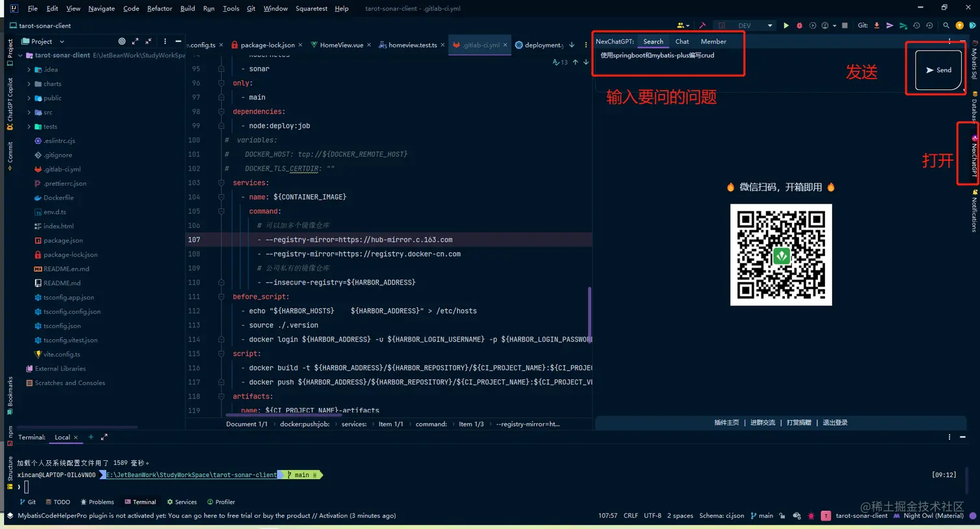The width and height of the screenshot is (980, 529).
Task: Run the project with the green Run icon
Action: [x=786, y=25]
